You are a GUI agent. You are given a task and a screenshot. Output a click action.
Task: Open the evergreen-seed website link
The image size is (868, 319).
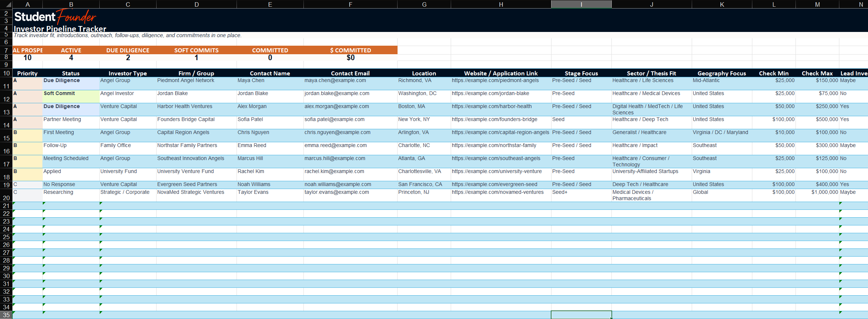click(x=495, y=185)
